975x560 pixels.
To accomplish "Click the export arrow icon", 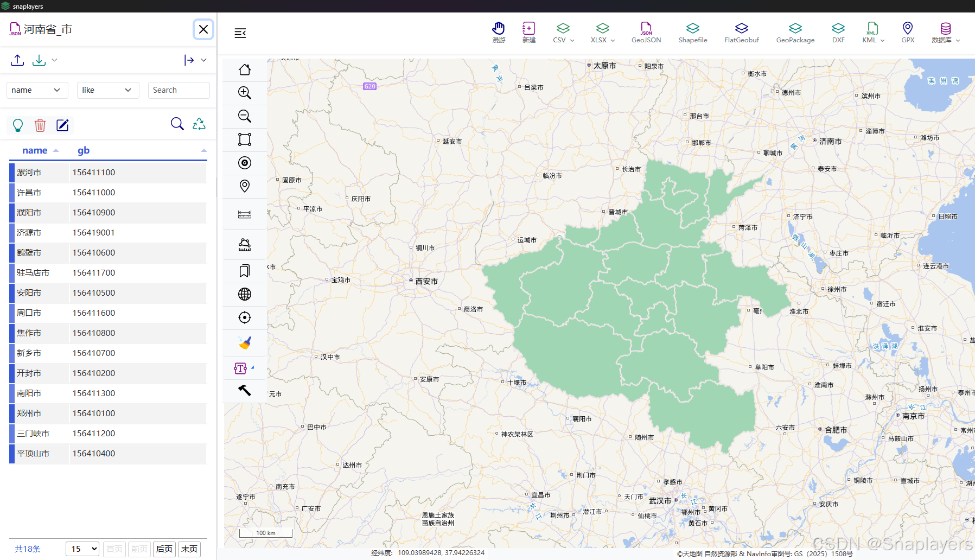I will 189,60.
